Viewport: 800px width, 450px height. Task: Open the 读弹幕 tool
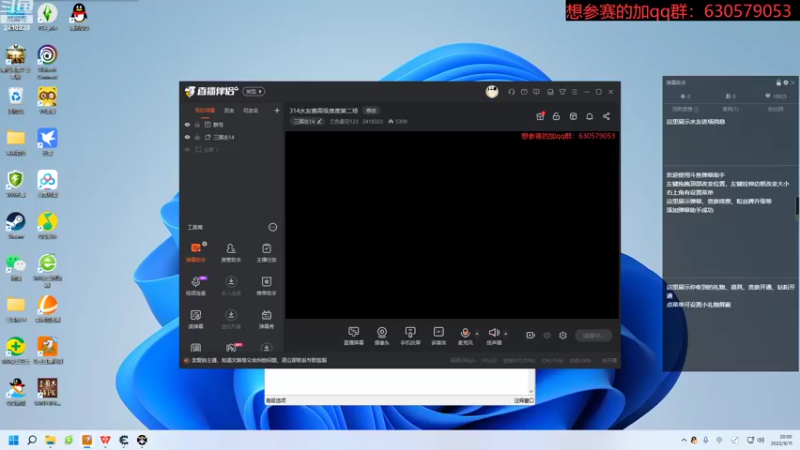coord(196,318)
